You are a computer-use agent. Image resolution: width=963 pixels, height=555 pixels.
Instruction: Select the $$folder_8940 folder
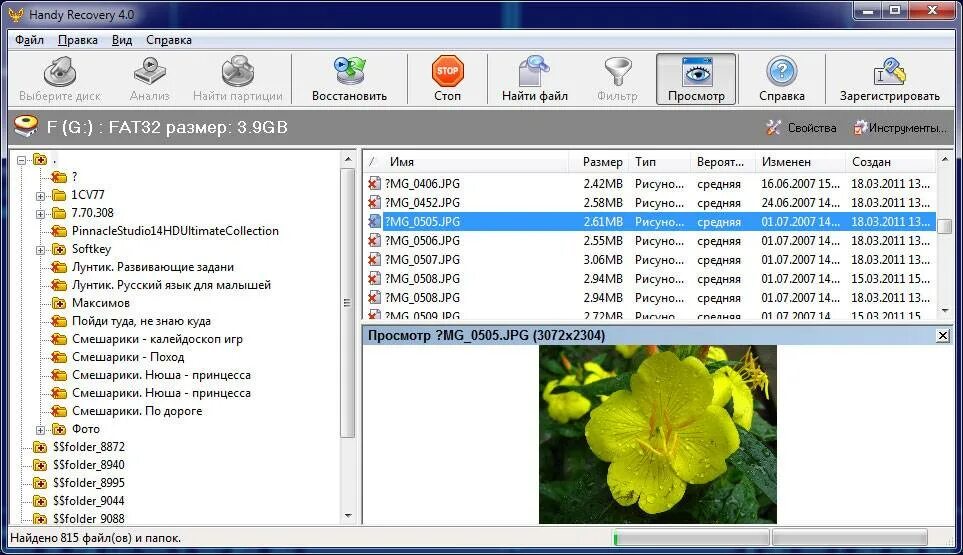point(88,465)
